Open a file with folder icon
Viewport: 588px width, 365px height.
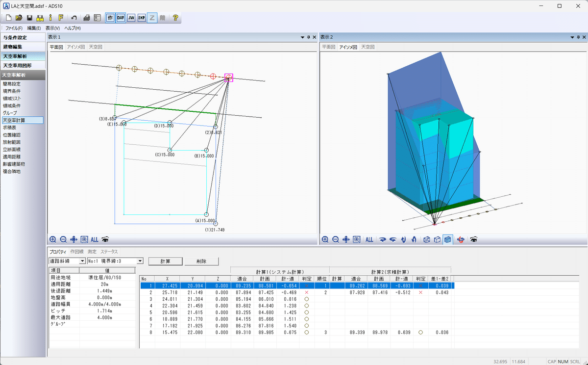tap(19, 18)
